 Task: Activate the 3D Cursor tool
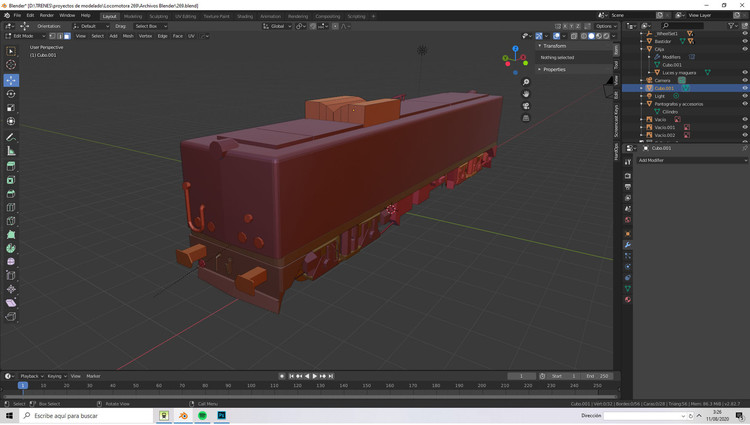click(x=11, y=65)
